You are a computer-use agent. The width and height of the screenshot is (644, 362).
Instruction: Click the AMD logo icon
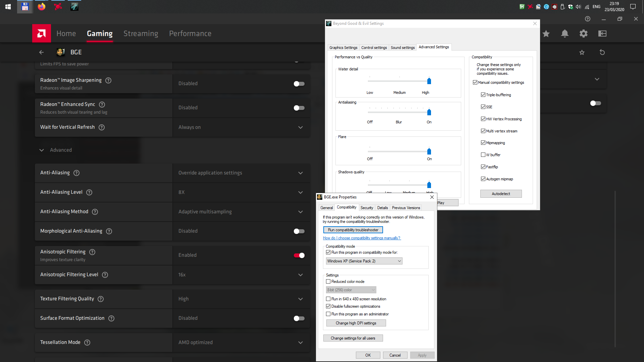point(42,33)
